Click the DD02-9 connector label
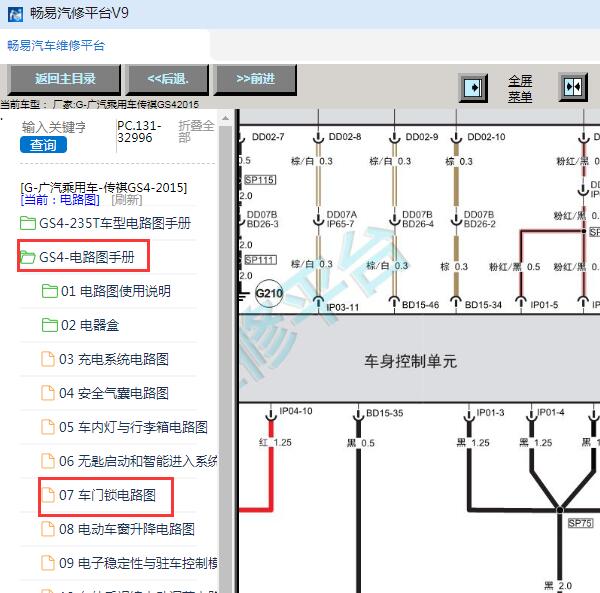600x593 pixels. pos(422,137)
